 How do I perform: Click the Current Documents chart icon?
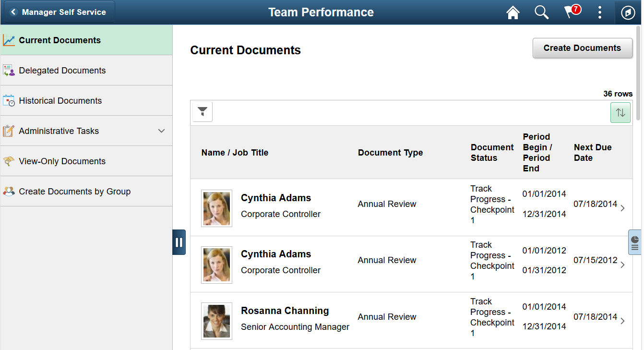coord(9,40)
